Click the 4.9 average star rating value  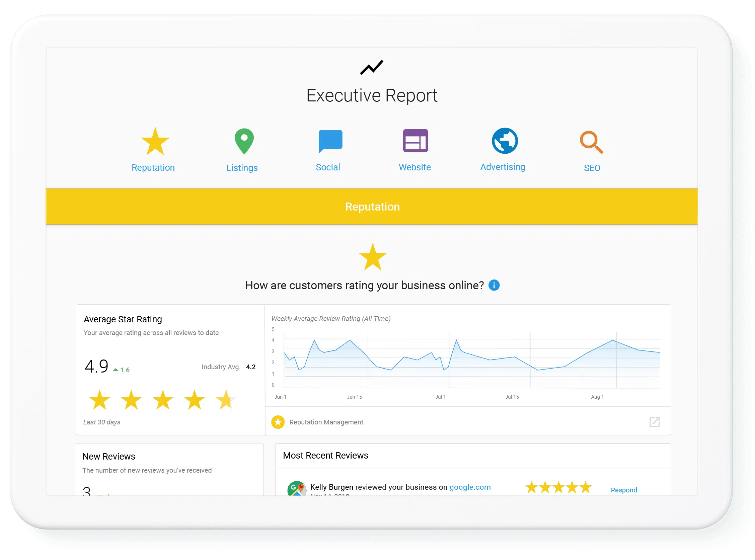click(x=96, y=367)
